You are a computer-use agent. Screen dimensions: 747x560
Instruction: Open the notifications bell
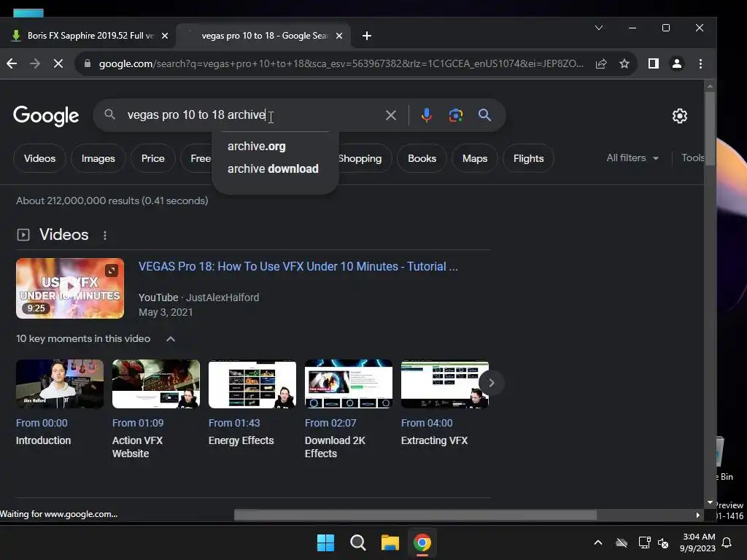coord(727,542)
